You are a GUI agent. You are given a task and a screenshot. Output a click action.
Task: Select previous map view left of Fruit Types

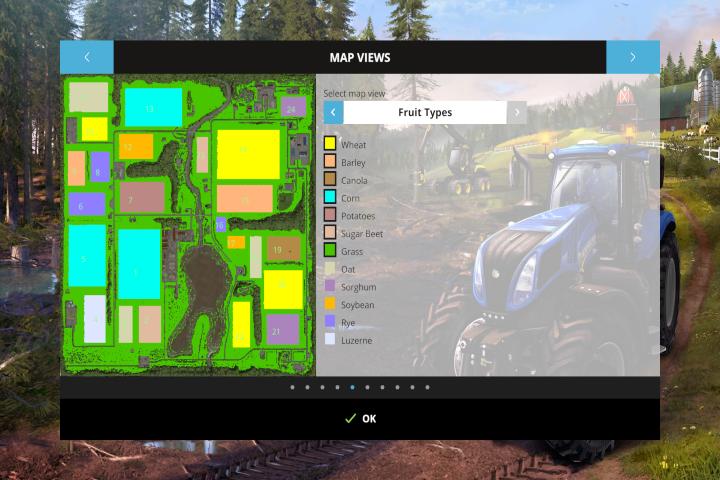[333, 113]
